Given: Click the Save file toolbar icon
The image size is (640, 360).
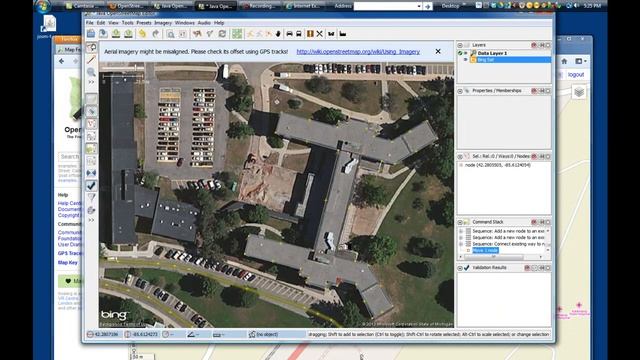Looking at the screenshot, I should pyautogui.click(x=103, y=33).
